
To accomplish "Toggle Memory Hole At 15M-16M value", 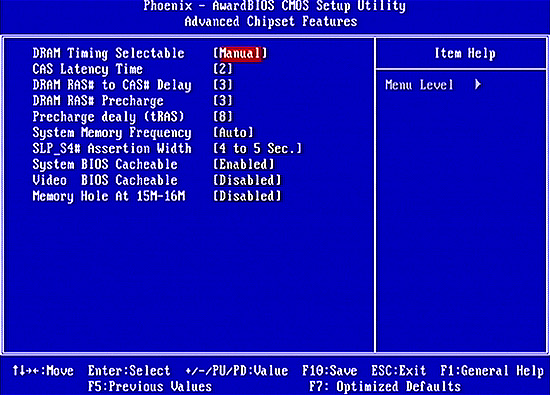I will (x=247, y=196).
